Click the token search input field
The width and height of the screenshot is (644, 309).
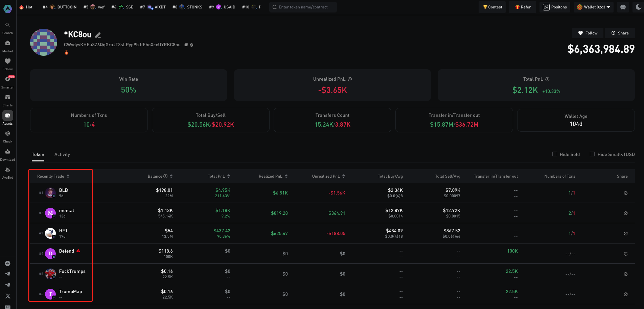click(x=303, y=7)
